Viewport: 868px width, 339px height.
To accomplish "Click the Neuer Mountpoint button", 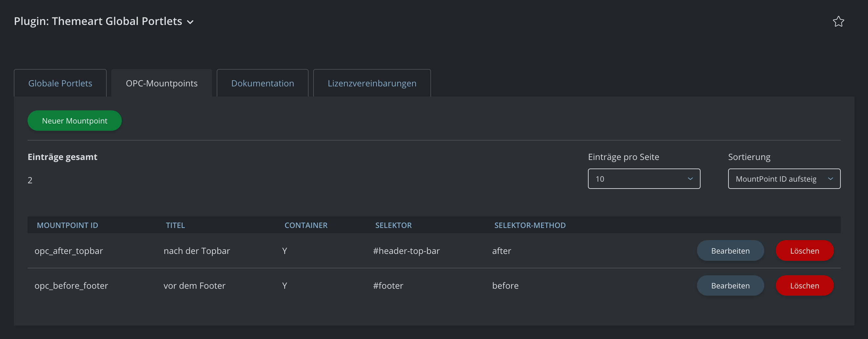I will (x=75, y=121).
